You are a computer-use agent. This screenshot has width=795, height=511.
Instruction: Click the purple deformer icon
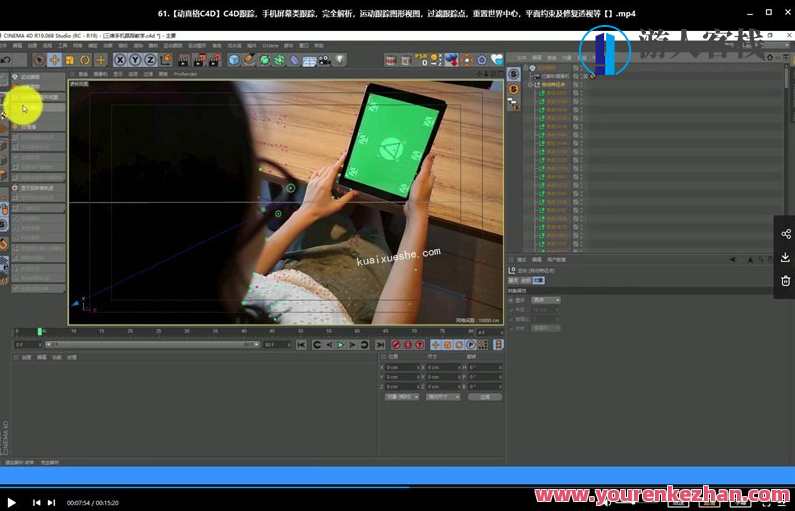295,60
